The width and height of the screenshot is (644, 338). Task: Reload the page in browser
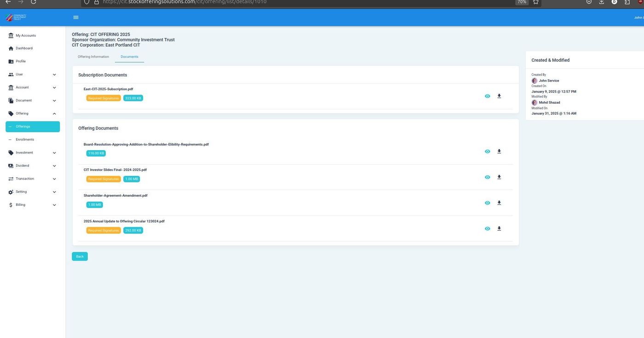pyautogui.click(x=33, y=2)
